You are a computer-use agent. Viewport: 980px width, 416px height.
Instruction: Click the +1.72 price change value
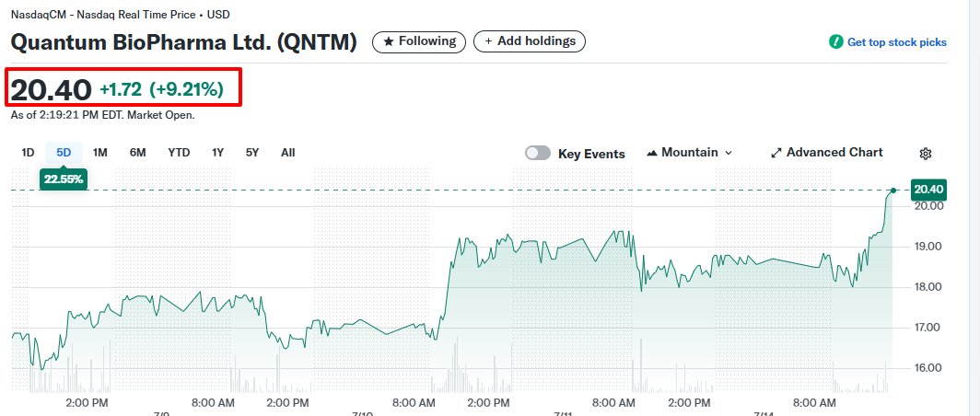pos(120,90)
